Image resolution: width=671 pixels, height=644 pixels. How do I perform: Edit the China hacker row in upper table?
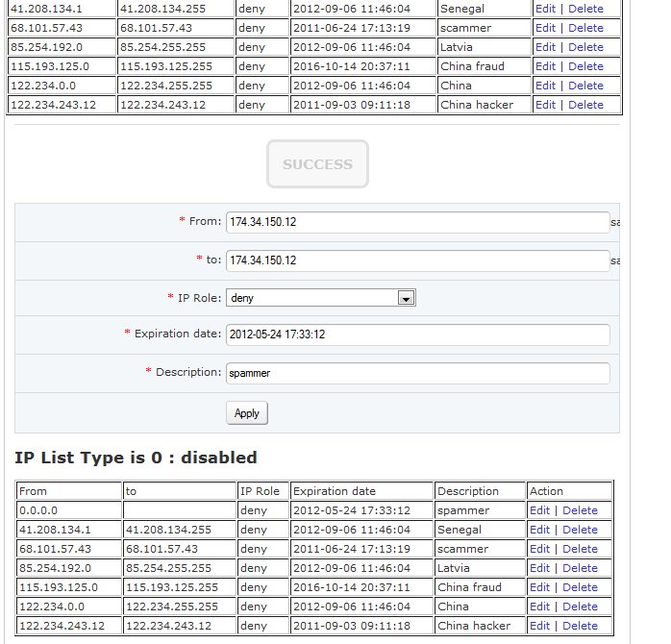[545, 105]
